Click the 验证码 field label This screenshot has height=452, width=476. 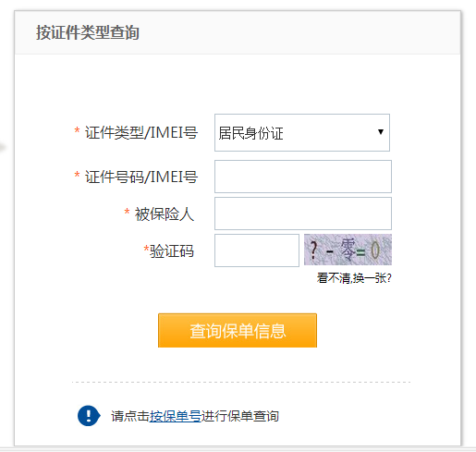(172, 251)
